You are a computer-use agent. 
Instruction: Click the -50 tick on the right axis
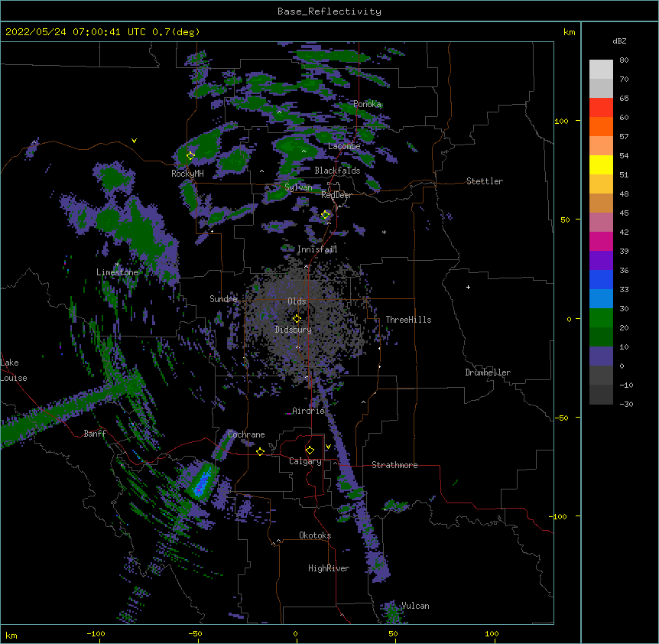pos(561,418)
